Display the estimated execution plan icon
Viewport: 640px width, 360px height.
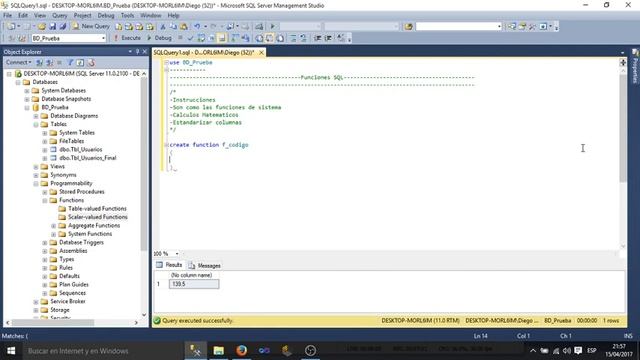(x=201, y=38)
